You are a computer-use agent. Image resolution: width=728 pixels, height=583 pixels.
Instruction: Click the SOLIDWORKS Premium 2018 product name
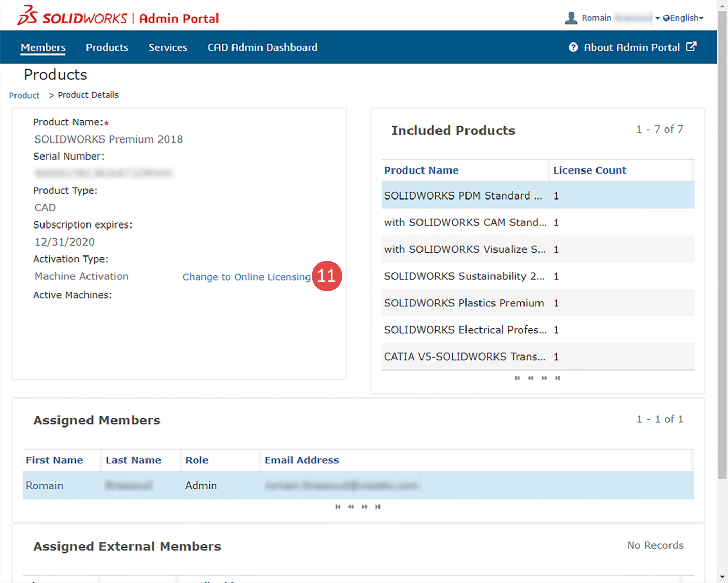[109, 139]
